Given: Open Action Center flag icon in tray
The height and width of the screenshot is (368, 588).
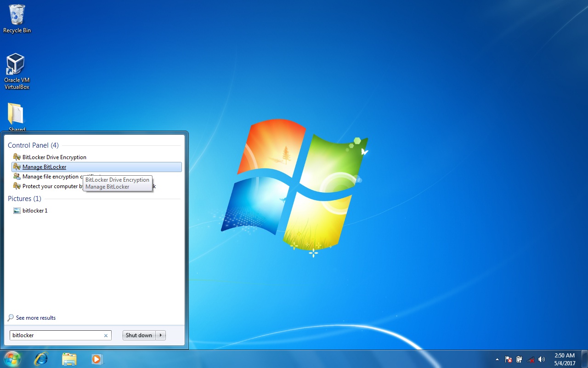Looking at the screenshot, I should click(x=509, y=359).
